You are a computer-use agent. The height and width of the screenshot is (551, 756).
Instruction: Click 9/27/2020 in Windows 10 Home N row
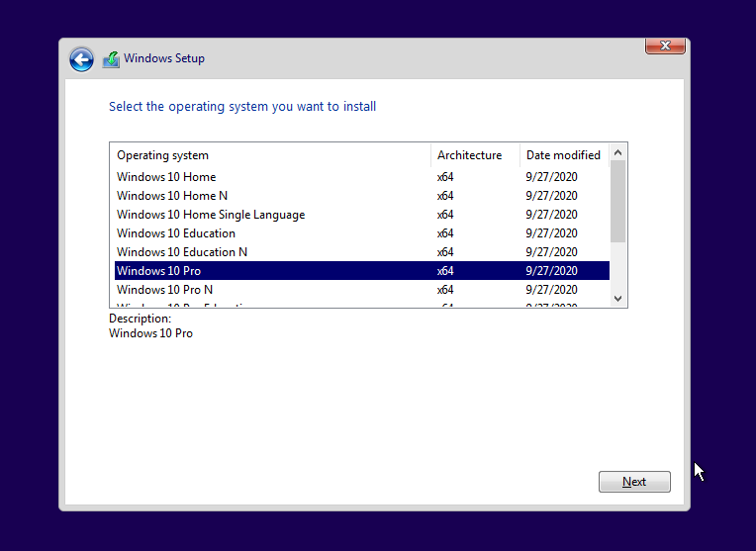click(x=551, y=196)
